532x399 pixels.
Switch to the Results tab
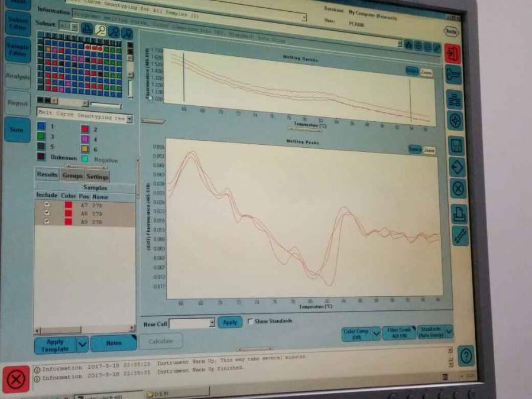tap(47, 174)
